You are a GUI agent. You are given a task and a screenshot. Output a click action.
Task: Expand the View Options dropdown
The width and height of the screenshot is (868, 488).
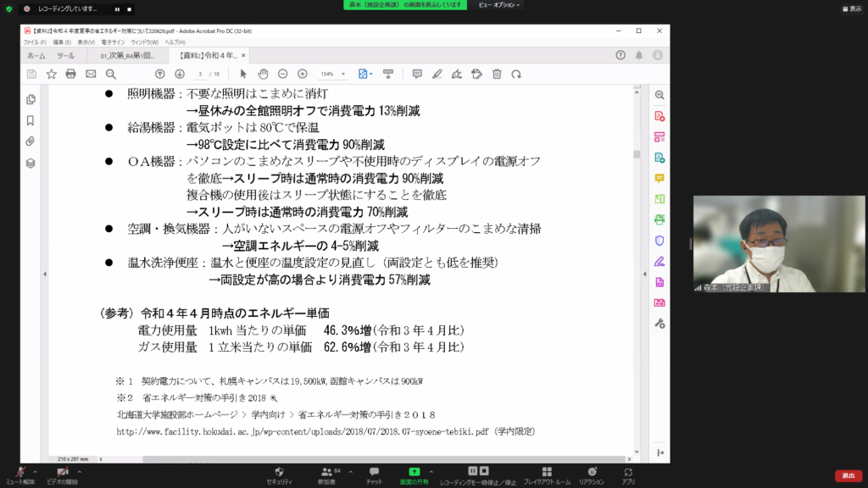[x=497, y=5]
